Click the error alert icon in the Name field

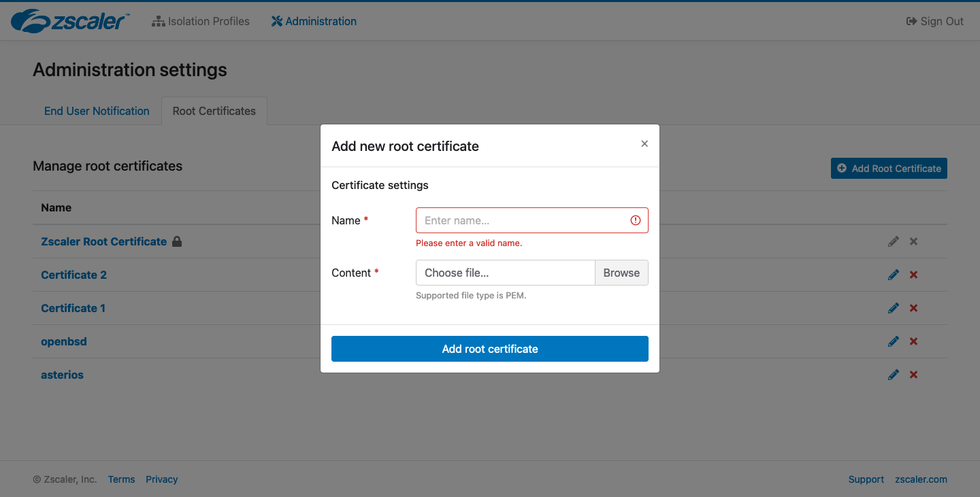click(635, 220)
